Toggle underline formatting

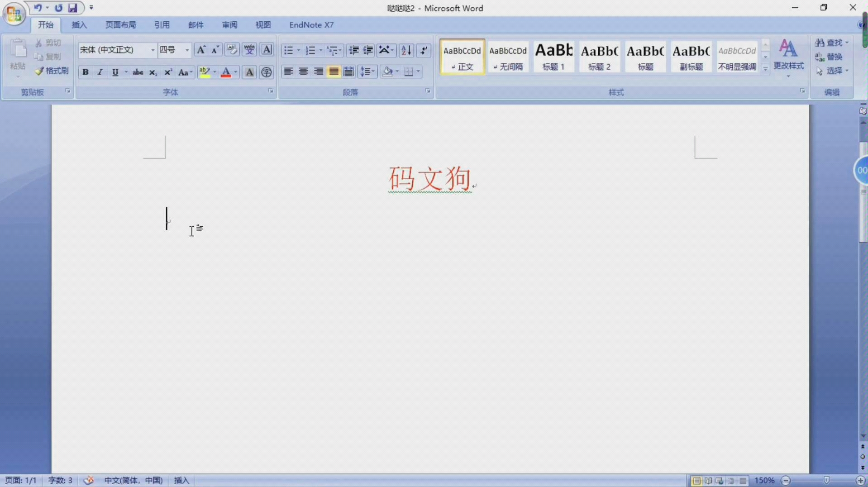pos(115,72)
